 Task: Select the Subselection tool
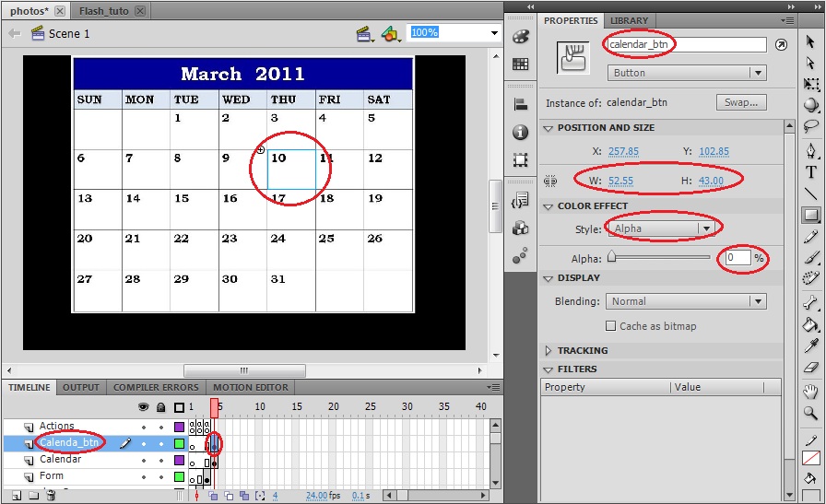pos(810,63)
